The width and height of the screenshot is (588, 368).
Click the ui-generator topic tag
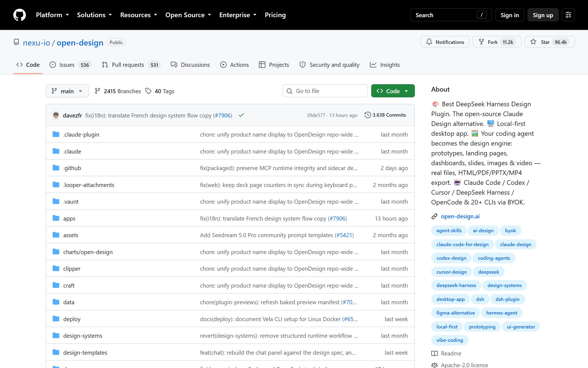click(x=521, y=327)
